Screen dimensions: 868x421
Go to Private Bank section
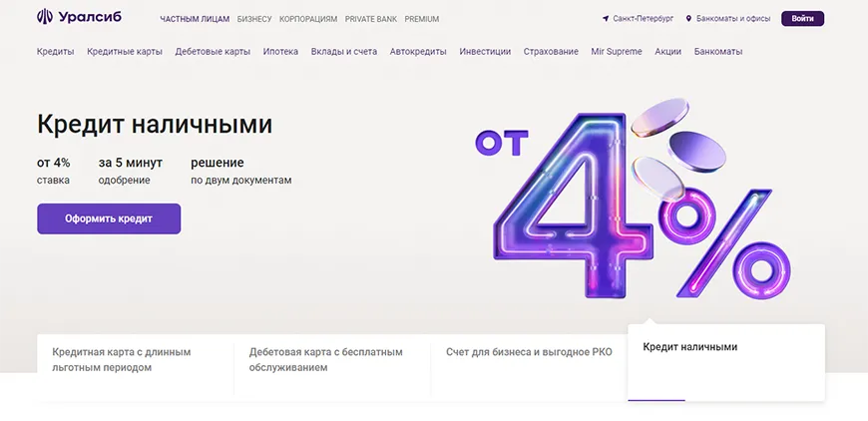pos(371,19)
